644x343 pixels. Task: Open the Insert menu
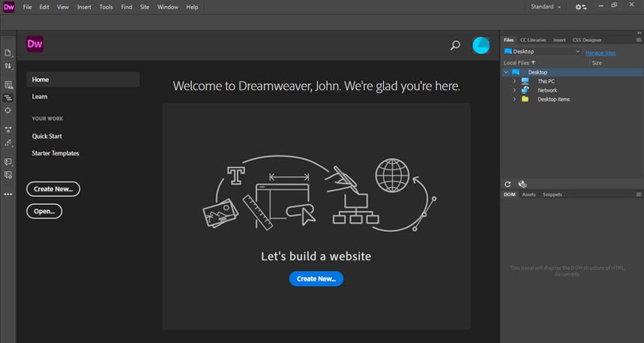pos(84,7)
